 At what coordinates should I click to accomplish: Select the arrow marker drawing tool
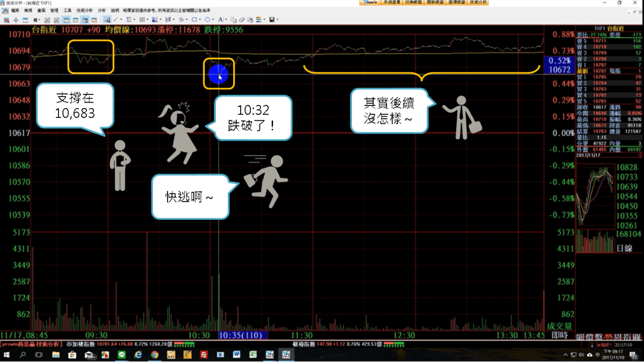pyautogui.click(x=181, y=20)
